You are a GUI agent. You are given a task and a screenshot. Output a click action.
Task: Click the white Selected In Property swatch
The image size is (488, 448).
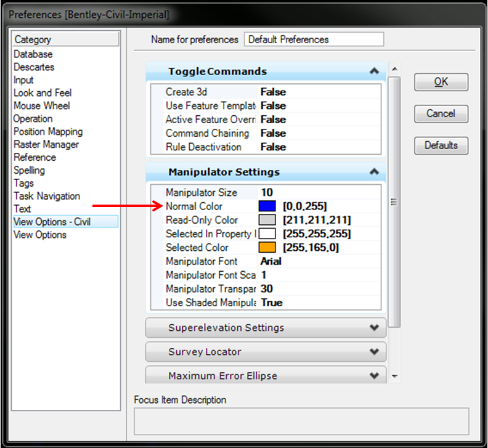tap(267, 234)
